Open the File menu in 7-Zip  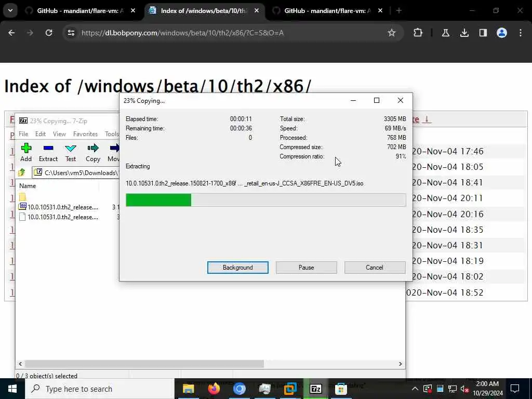pos(23,134)
